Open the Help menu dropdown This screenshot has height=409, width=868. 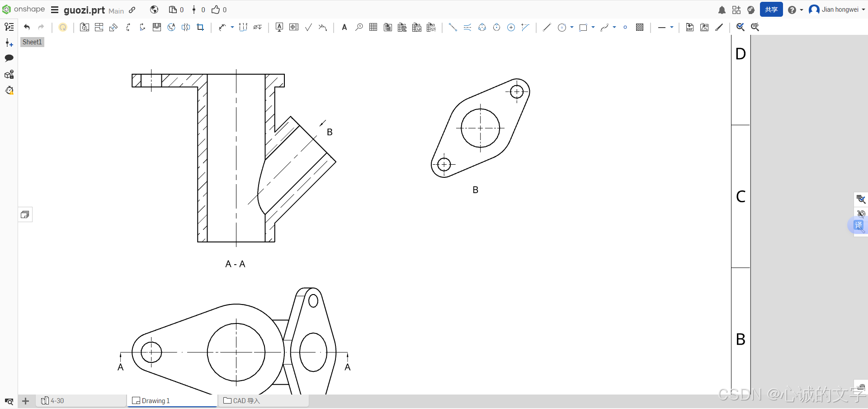coord(795,10)
